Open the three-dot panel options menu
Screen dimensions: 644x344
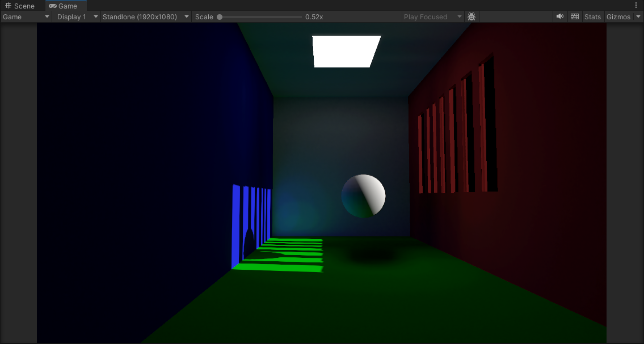[x=636, y=5]
